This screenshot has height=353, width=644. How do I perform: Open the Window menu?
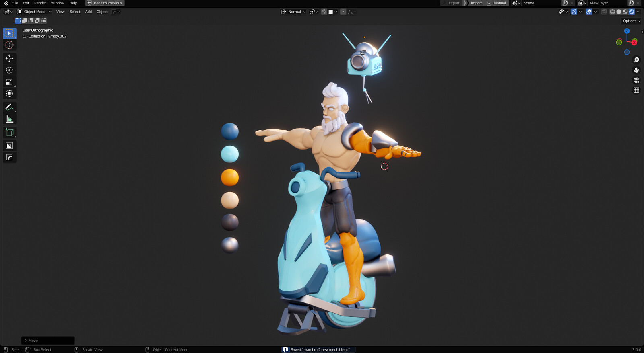pyautogui.click(x=58, y=3)
